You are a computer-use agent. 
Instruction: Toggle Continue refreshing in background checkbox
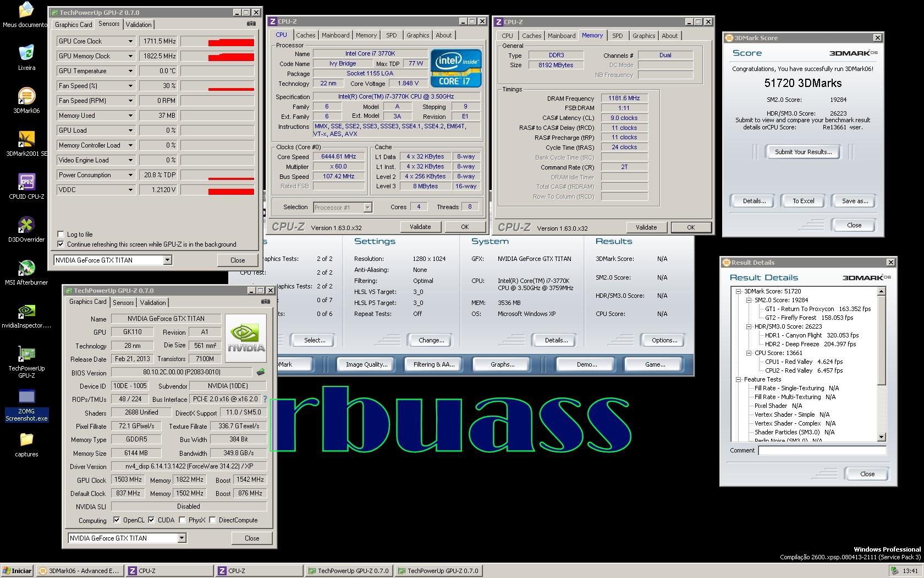tap(61, 244)
